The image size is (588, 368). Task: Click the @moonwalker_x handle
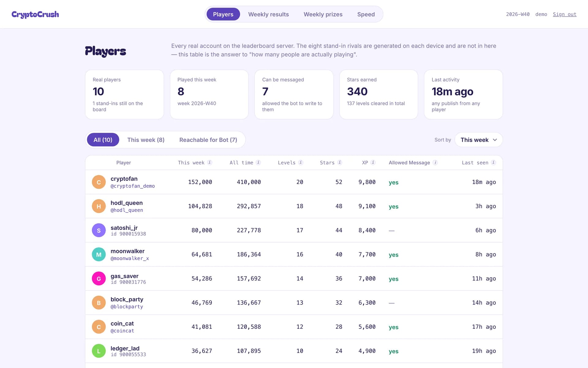(130, 259)
